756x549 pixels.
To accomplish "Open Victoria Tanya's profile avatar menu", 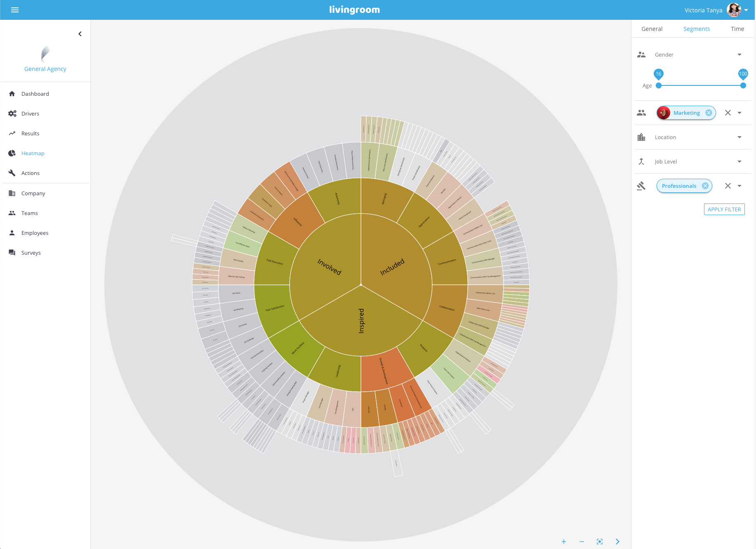I will pyautogui.click(x=734, y=10).
